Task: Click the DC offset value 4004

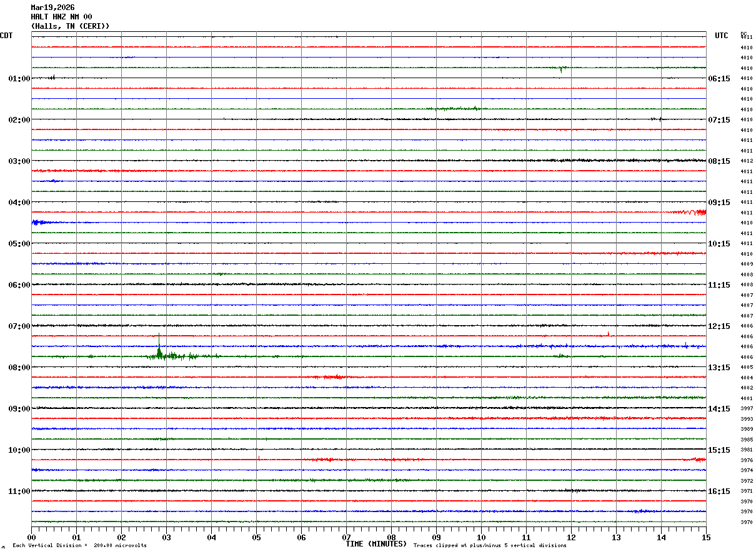Action: 747,378
